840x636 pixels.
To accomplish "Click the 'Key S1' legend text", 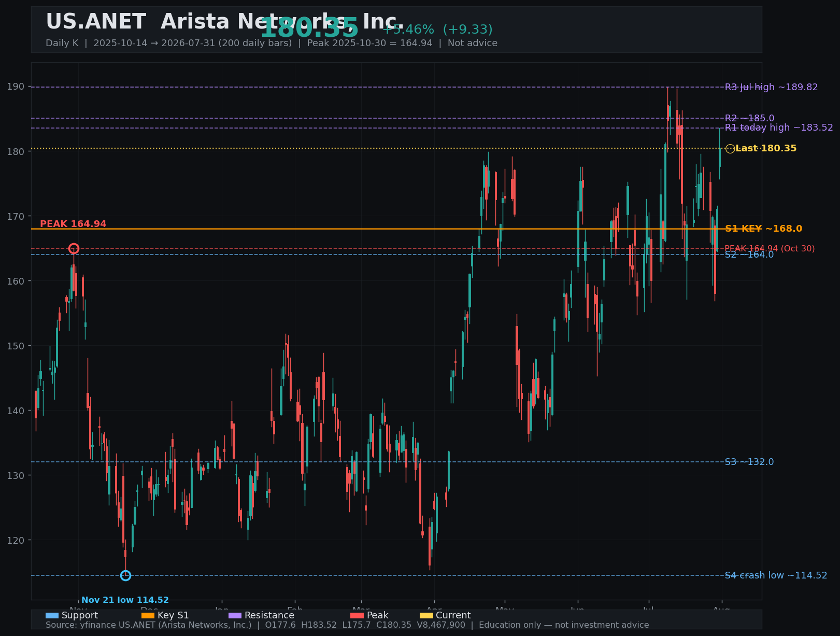I will [x=173, y=615].
